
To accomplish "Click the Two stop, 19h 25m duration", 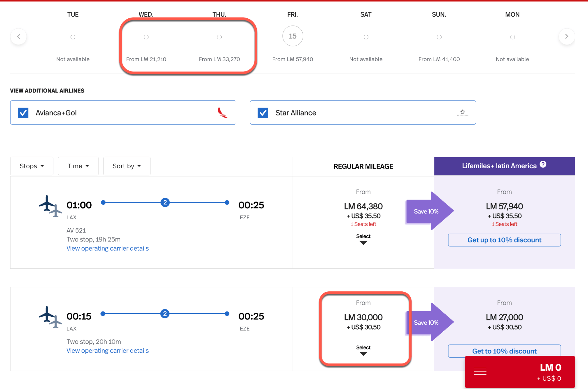I will pyautogui.click(x=94, y=239).
